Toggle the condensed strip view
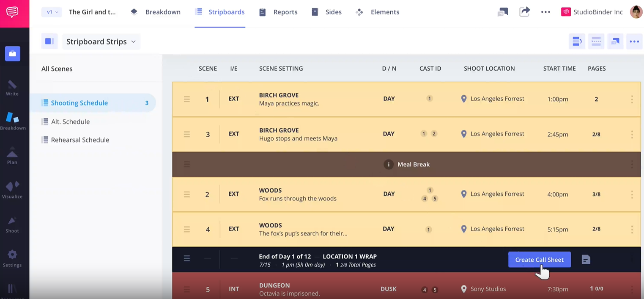The width and height of the screenshot is (644, 299). 596,41
